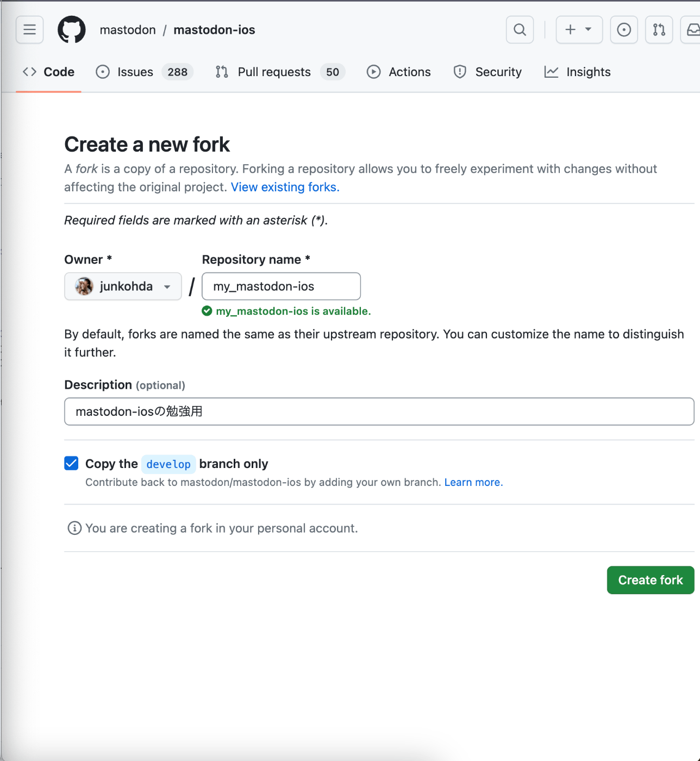This screenshot has height=761, width=700.
Task: Click the Code tab brackets icon
Action: click(29, 72)
